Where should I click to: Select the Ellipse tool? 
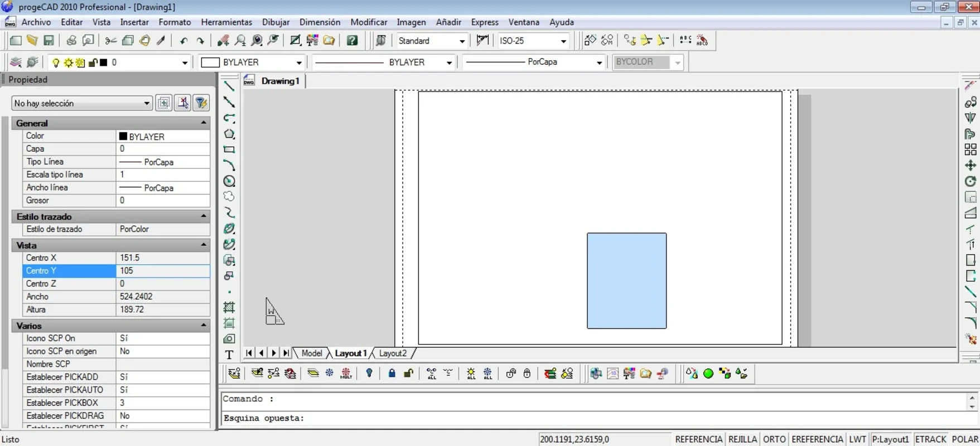pos(229,229)
